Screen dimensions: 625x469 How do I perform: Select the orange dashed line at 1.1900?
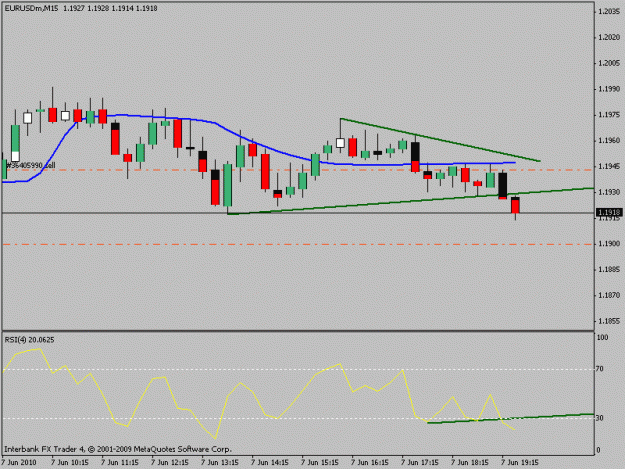coord(298,244)
